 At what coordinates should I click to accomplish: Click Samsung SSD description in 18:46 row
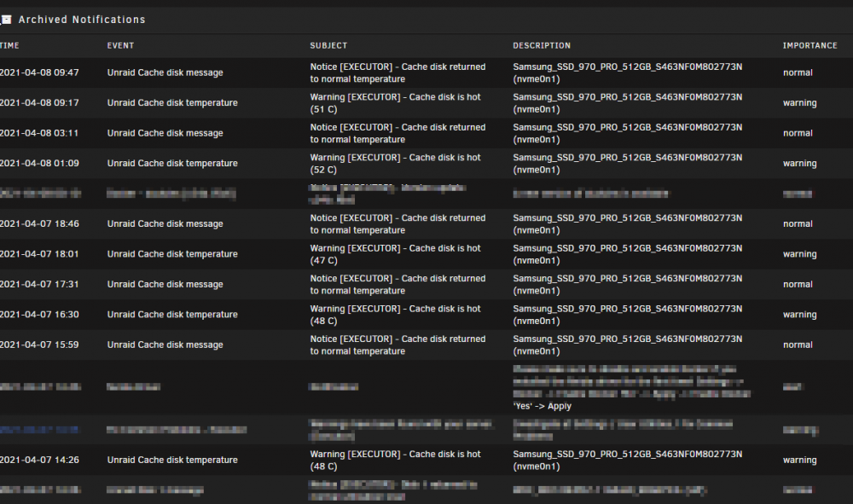627,224
